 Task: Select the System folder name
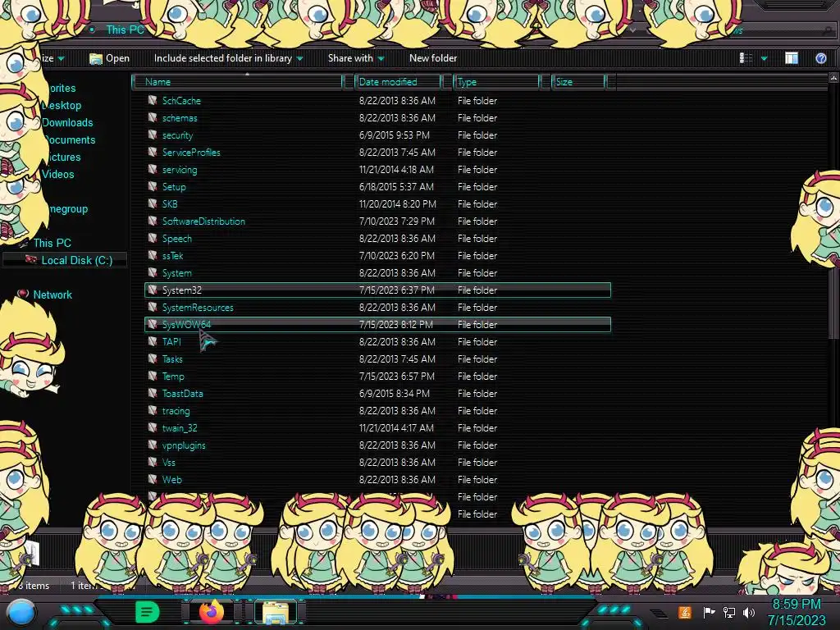click(177, 272)
